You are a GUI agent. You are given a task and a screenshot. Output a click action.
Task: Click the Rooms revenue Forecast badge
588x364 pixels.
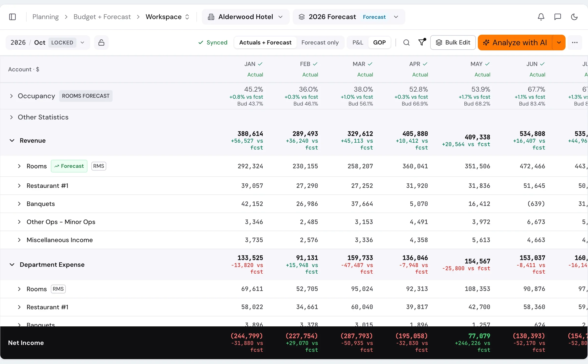(x=69, y=166)
